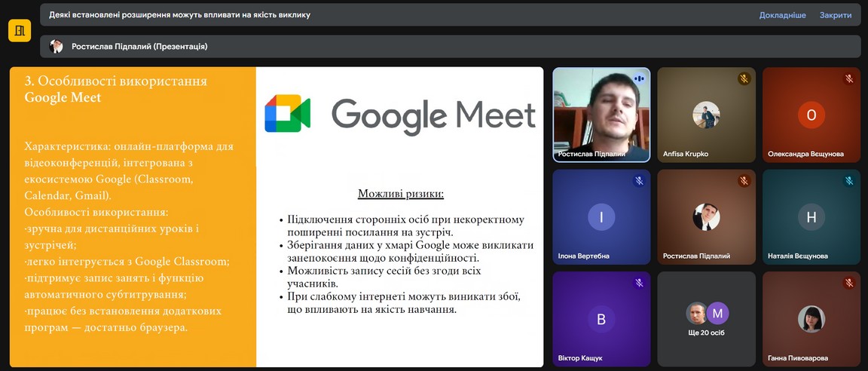Click the muted mic icon on Олександра Вєщунова's tile
Viewport: 868px width, 371px height.
pyautogui.click(x=849, y=79)
